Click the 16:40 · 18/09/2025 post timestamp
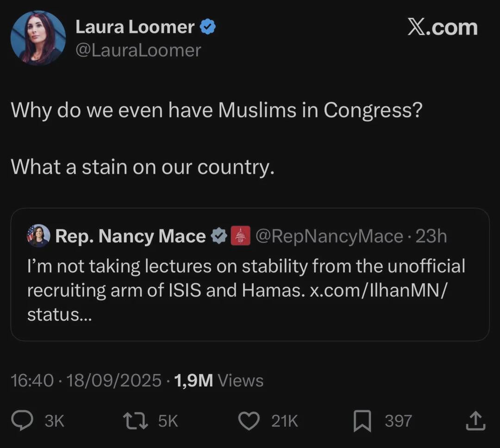500x448 pixels. pyautogui.click(x=86, y=380)
